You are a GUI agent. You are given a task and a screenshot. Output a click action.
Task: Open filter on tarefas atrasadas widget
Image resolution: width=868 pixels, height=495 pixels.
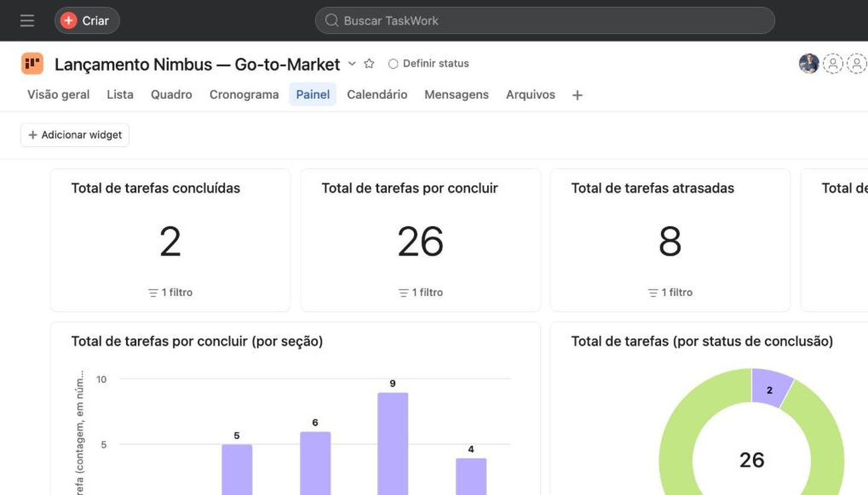tap(670, 292)
